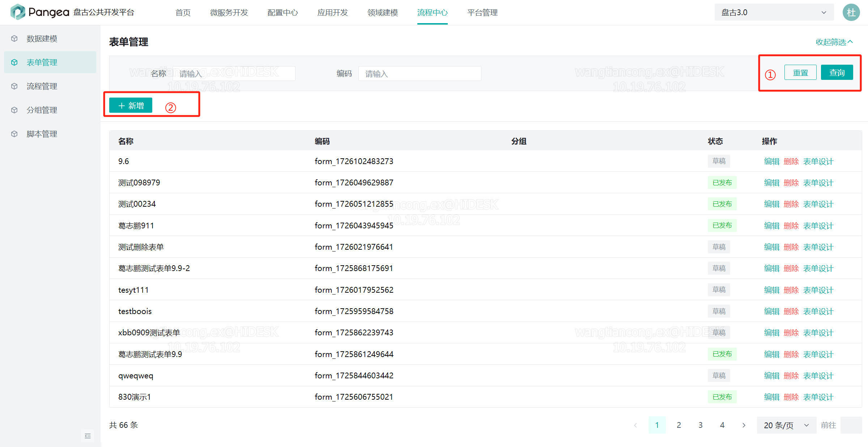Viewport: 868px width, 447px height.
Task: Click the 名称 column header
Action: [126, 141]
